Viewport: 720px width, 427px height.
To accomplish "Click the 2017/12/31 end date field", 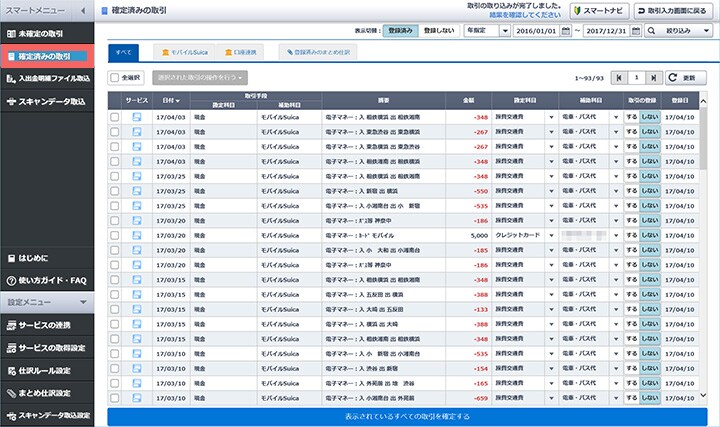I will [606, 31].
